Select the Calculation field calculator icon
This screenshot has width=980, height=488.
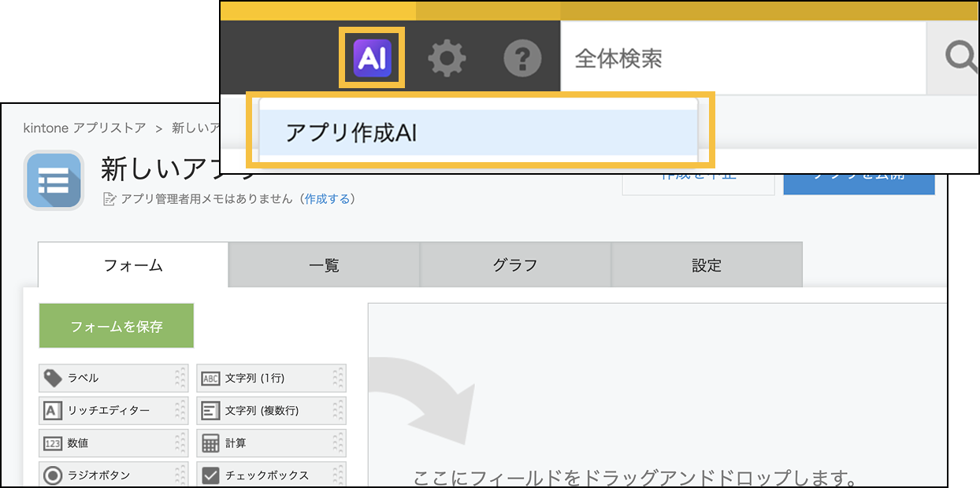210,443
